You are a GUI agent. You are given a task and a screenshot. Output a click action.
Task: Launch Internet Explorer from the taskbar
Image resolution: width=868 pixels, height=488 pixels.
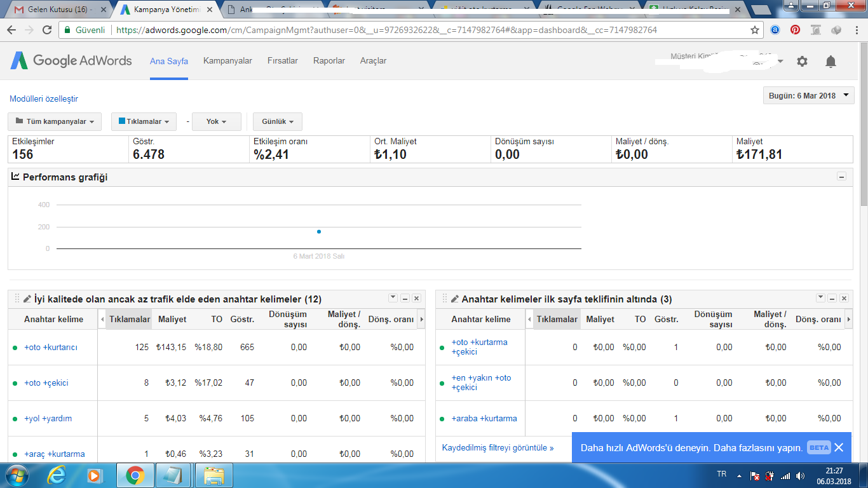tap(58, 475)
